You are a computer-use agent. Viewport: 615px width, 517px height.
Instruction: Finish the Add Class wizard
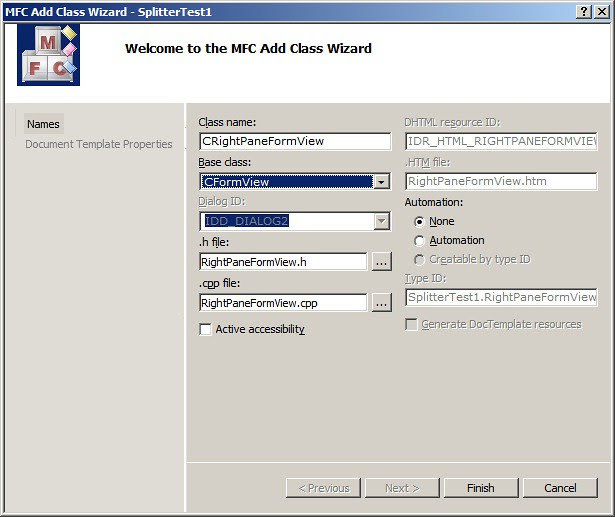click(481, 488)
